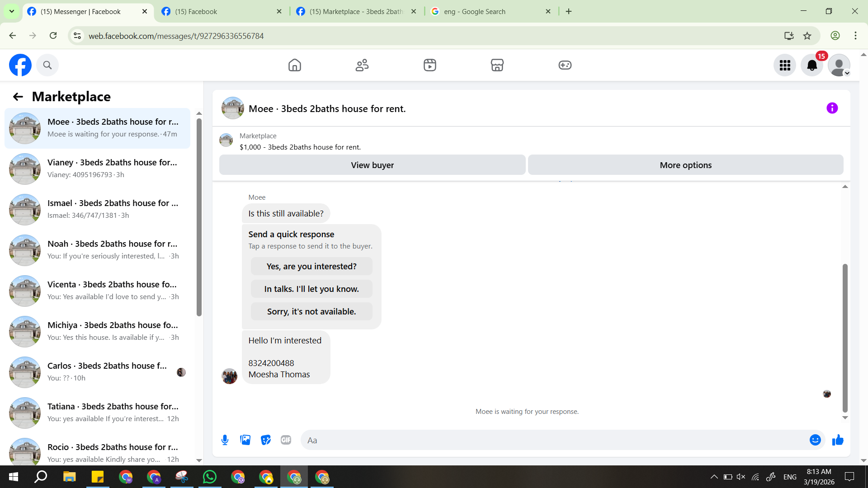Send a thumbs-up like

tap(838, 440)
